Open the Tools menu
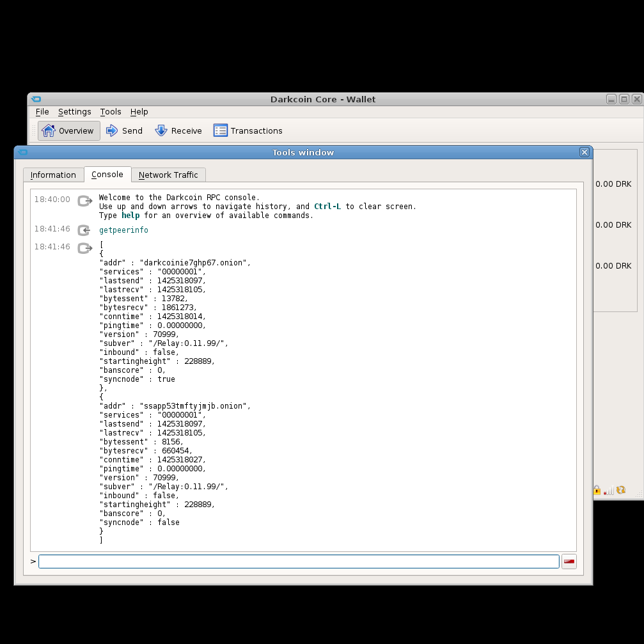Screen dimensions: 644x644 (x=111, y=112)
